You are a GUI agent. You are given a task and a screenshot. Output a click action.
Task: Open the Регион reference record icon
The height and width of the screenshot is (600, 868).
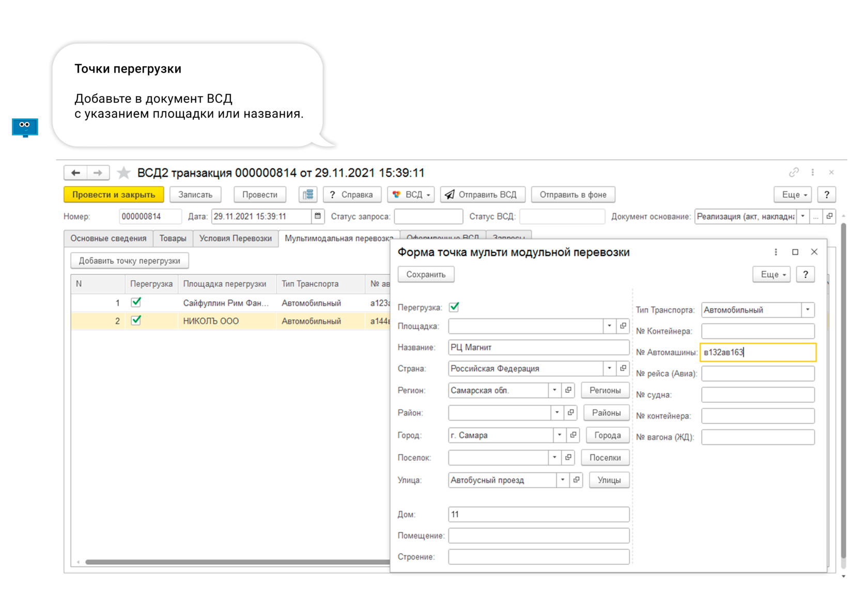click(568, 390)
